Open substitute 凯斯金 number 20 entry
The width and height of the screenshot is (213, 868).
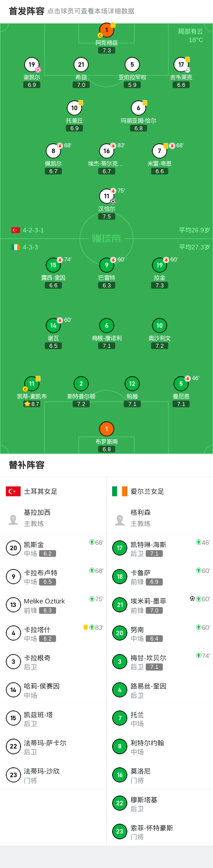(53, 548)
